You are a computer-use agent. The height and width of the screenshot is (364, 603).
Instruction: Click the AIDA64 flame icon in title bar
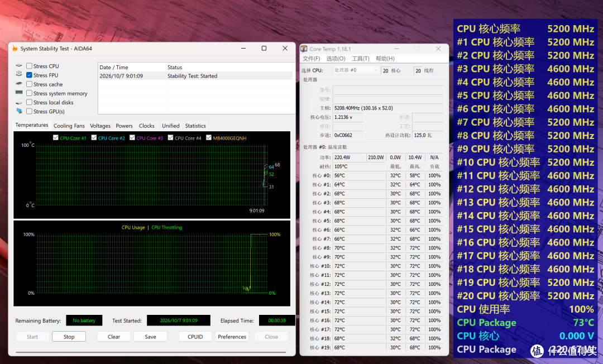(x=15, y=49)
